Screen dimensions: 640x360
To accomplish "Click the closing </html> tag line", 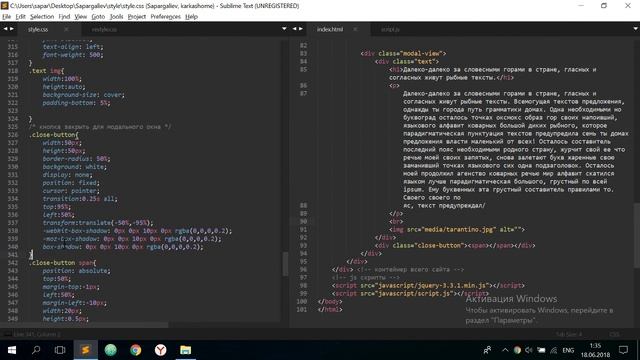I will pyautogui.click(x=330, y=309).
